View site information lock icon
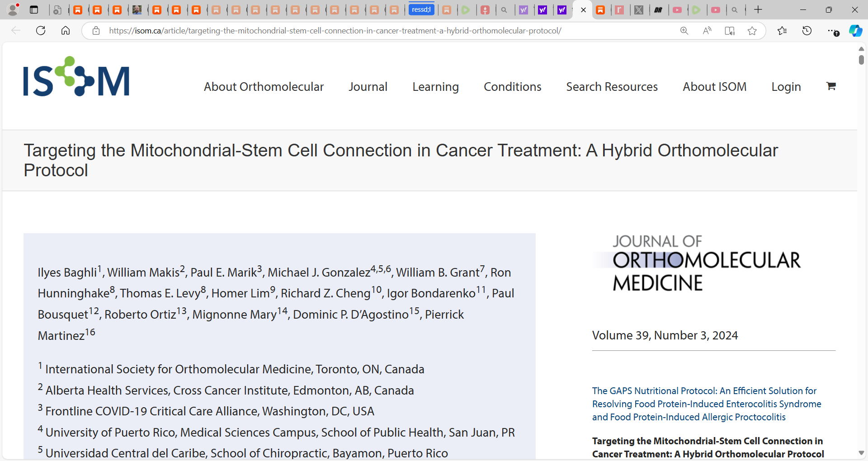 96,31
